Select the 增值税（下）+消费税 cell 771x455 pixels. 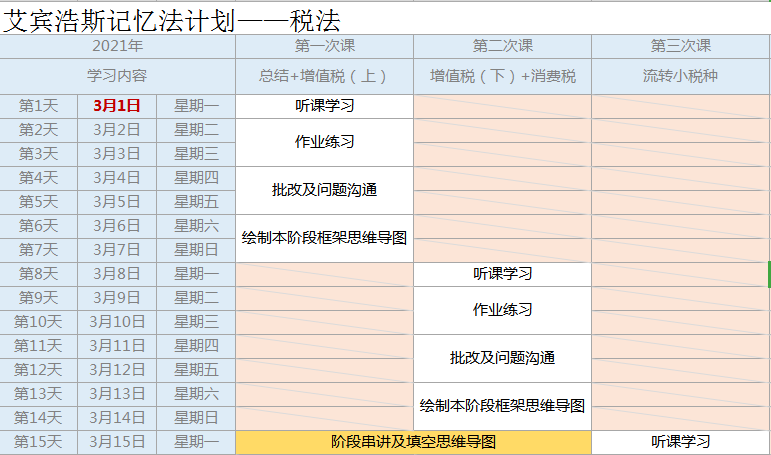click(x=502, y=76)
